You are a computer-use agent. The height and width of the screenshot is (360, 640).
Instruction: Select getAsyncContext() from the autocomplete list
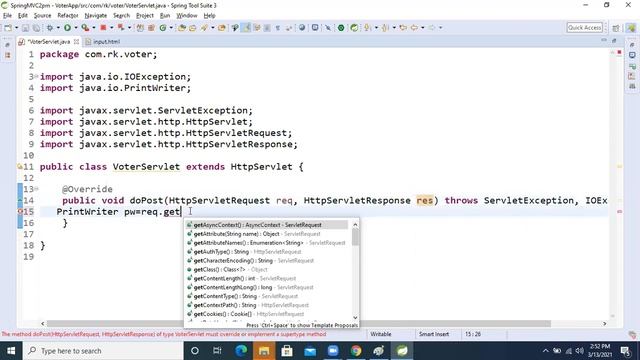pyautogui.click(x=267, y=225)
